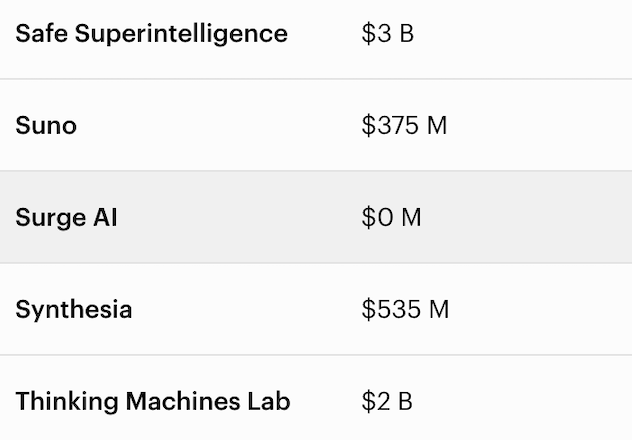Open the Surge AI company entry
Image resolution: width=632 pixels, height=440 pixels.
pos(67,218)
